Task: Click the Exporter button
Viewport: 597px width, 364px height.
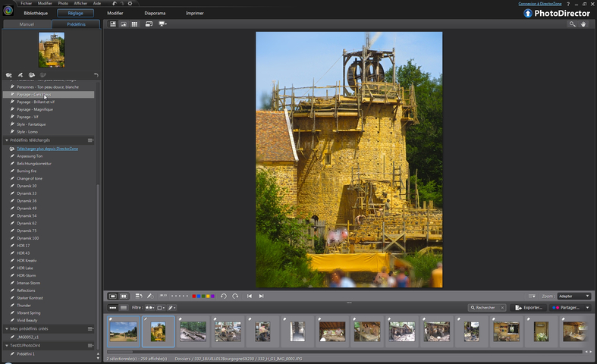Action: [529, 307]
